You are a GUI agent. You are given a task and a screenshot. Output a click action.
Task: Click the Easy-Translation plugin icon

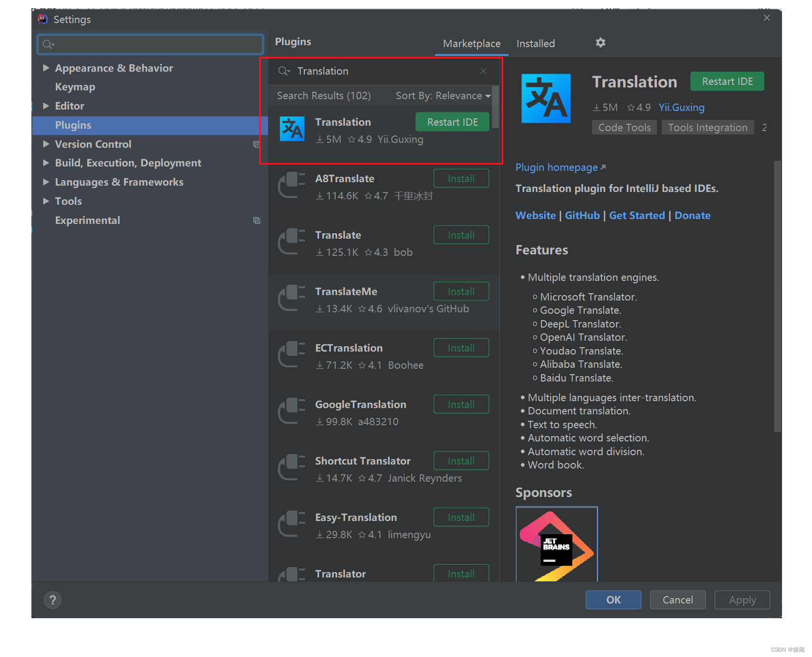[292, 524]
